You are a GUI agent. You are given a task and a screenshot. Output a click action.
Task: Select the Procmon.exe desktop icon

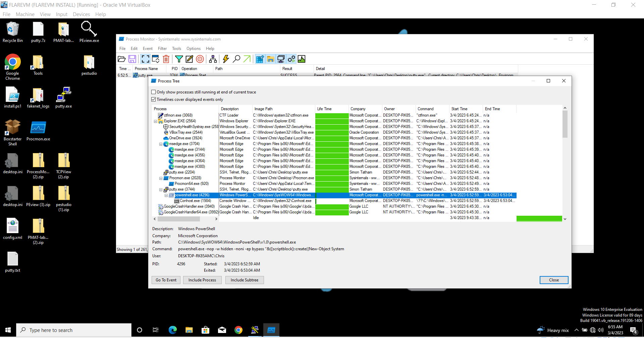(x=38, y=131)
